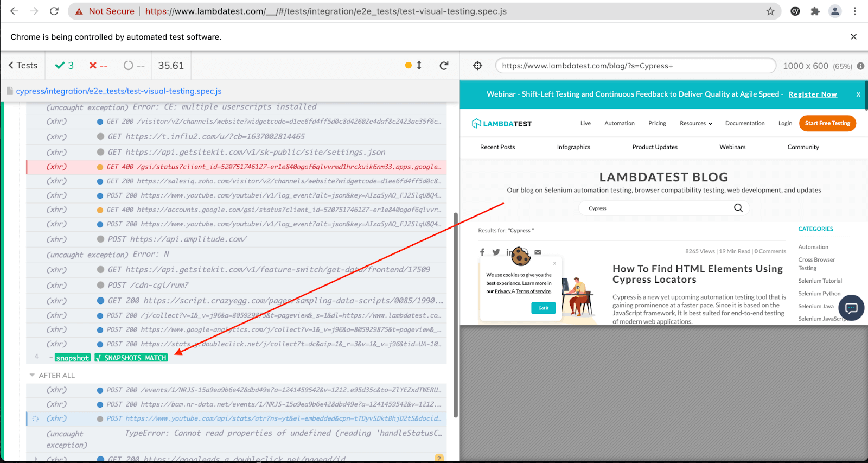Bookmark this page with the star icon
868x463 pixels.
770,11
